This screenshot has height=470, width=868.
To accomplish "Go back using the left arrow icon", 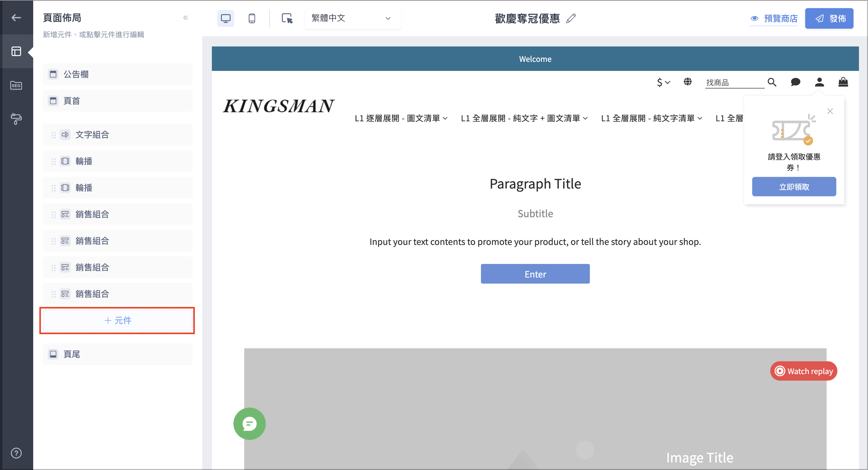I will coord(16,17).
